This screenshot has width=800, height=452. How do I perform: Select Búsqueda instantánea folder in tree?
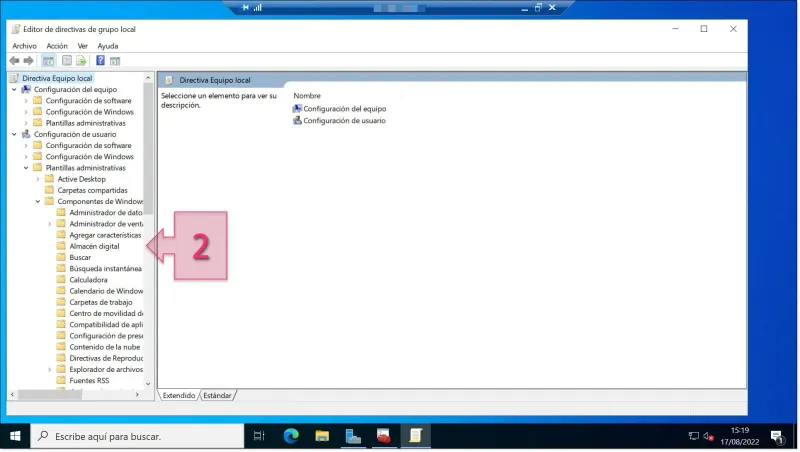[106, 269]
